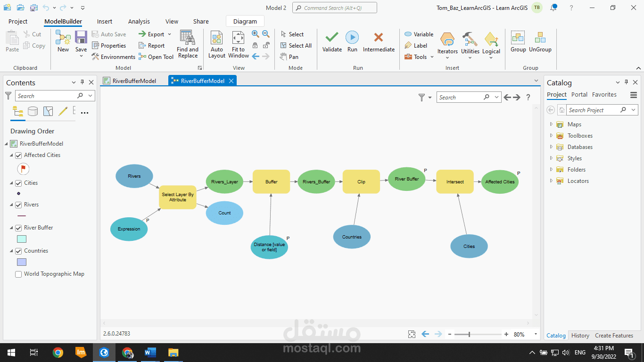The width and height of the screenshot is (644, 362).
Task: Switch to the History pane tab
Action: click(580, 336)
